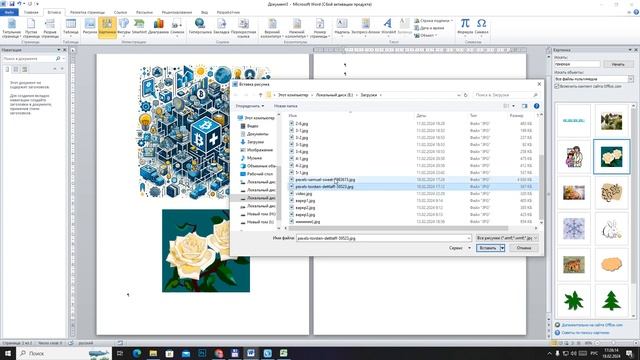The width and height of the screenshot is (640, 360).
Task: Open 'Hints for finding images' link
Action: pyautogui.click(x=585, y=333)
